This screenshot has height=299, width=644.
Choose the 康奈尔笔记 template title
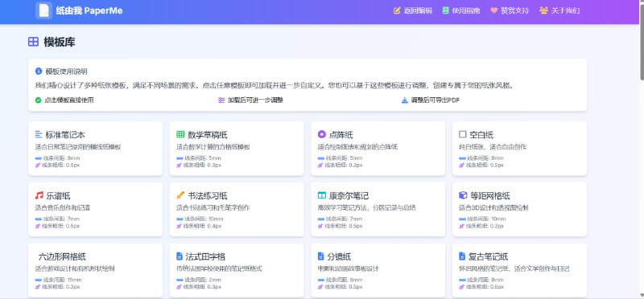tap(349, 195)
